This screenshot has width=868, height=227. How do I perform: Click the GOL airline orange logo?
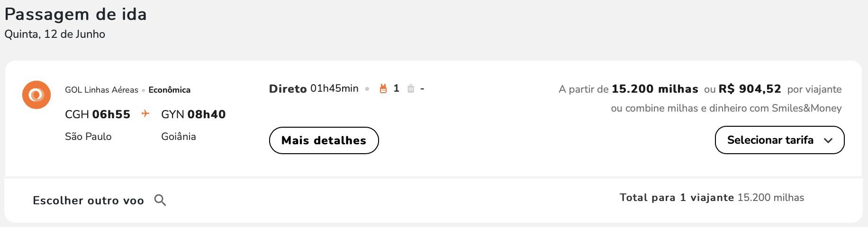pyautogui.click(x=36, y=95)
